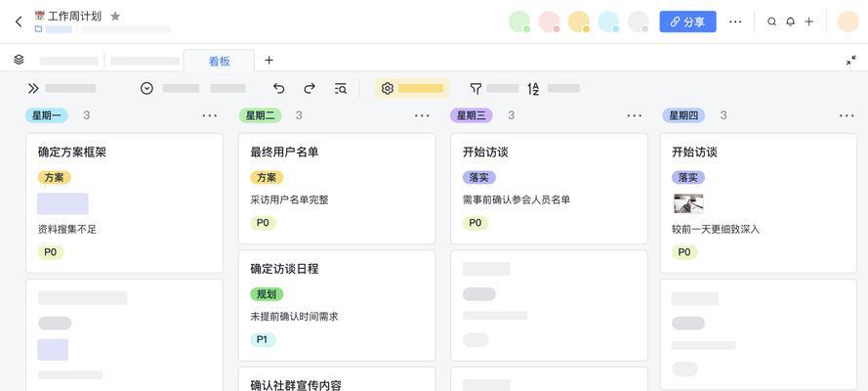Open 星期四 column more options
Viewport: 868px width, 391px height.
click(847, 115)
